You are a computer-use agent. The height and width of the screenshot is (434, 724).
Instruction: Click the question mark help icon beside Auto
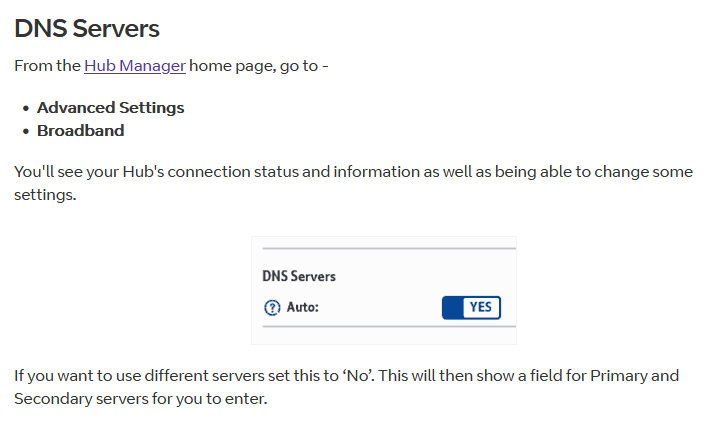pyautogui.click(x=272, y=308)
